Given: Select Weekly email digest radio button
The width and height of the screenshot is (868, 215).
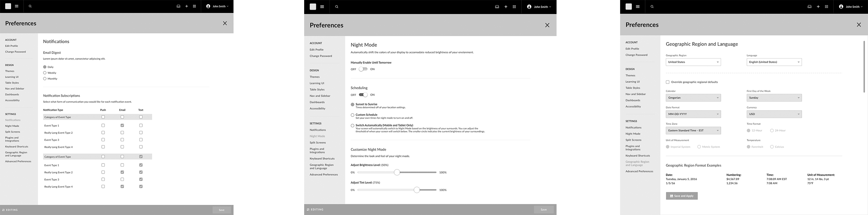Looking at the screenshot, I should click(x=45, y=73).
